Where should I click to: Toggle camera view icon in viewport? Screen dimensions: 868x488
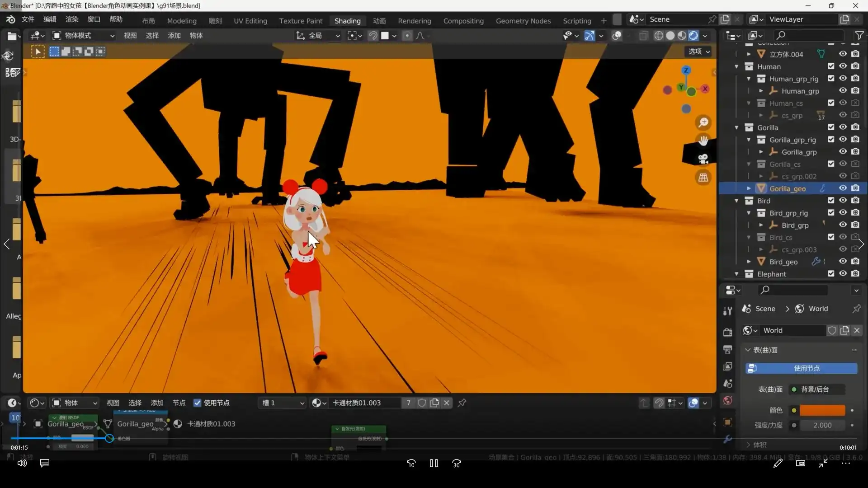coord(703,159)
